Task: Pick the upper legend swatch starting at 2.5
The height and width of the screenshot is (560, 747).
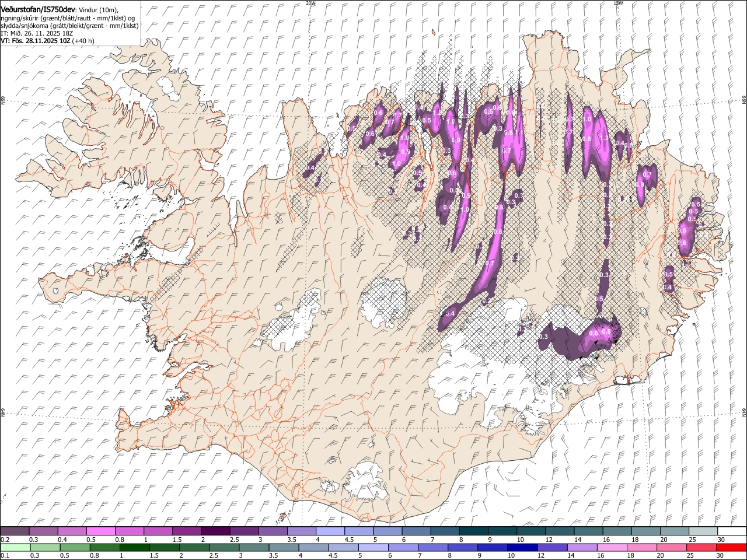Action: [244, 531]
